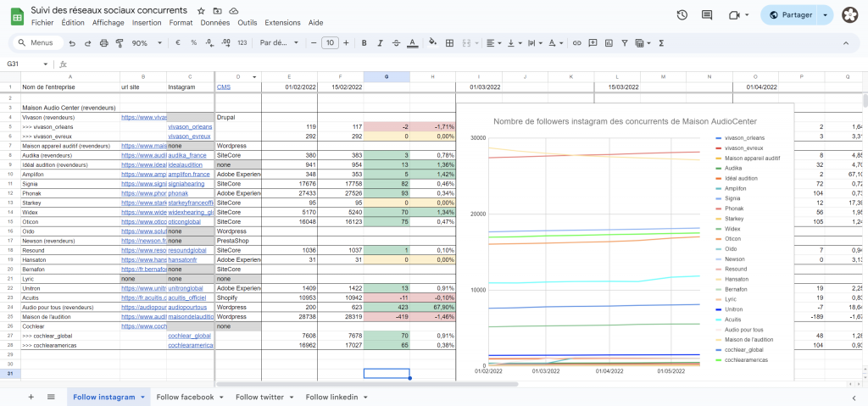
Task: Switch to Follow facebook sheet tab
Action: pyautogui.click(x=185, y=397)
